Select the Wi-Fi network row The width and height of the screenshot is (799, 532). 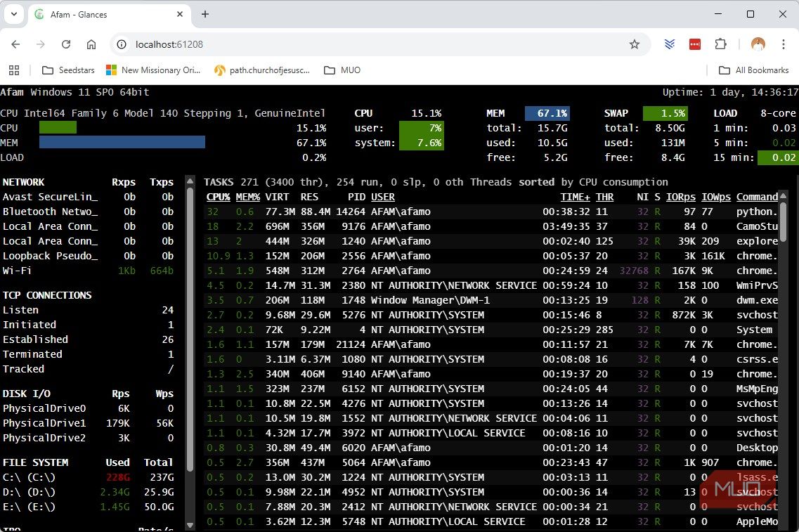pyautogui.click(x=88, y=271)
